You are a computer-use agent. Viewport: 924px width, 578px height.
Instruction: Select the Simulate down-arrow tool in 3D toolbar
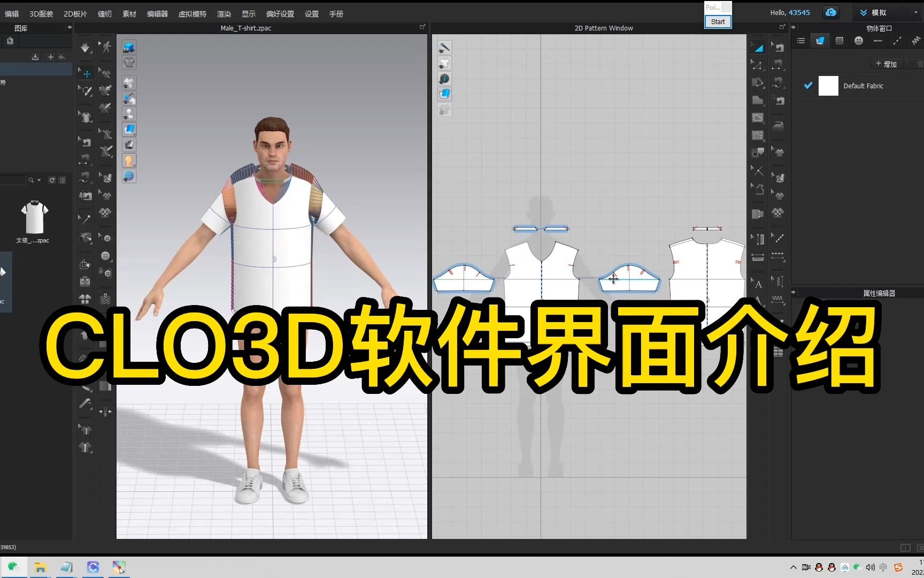(85, 48)
